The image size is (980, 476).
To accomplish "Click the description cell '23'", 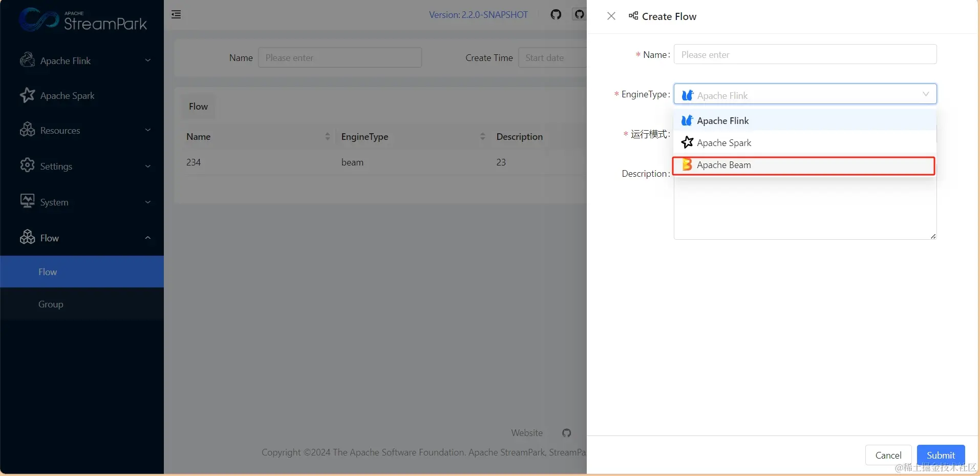I will pos(501,162).
